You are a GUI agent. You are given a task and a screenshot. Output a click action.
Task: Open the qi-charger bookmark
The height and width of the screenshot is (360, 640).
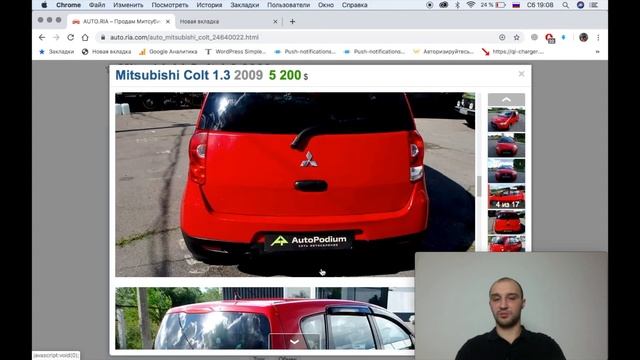coord(513,51)
